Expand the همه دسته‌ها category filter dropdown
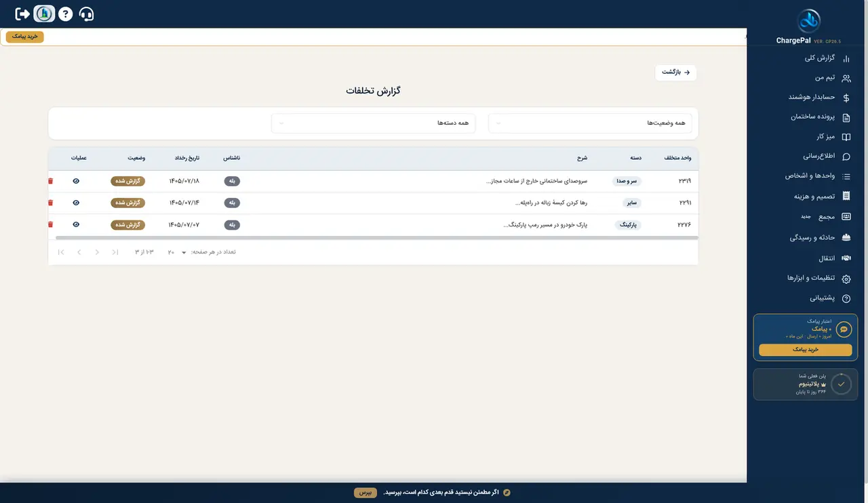Screen dimensions: 868x503 point(373,123)
